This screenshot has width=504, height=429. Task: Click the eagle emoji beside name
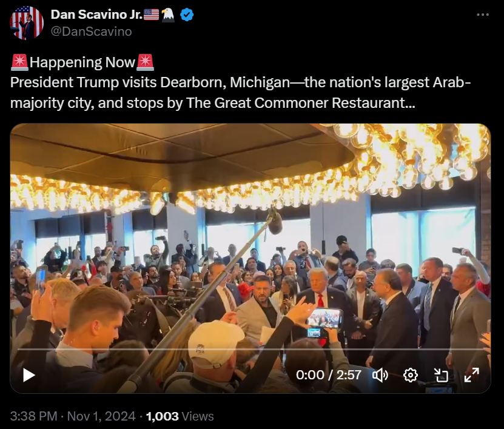coord(168,15)
